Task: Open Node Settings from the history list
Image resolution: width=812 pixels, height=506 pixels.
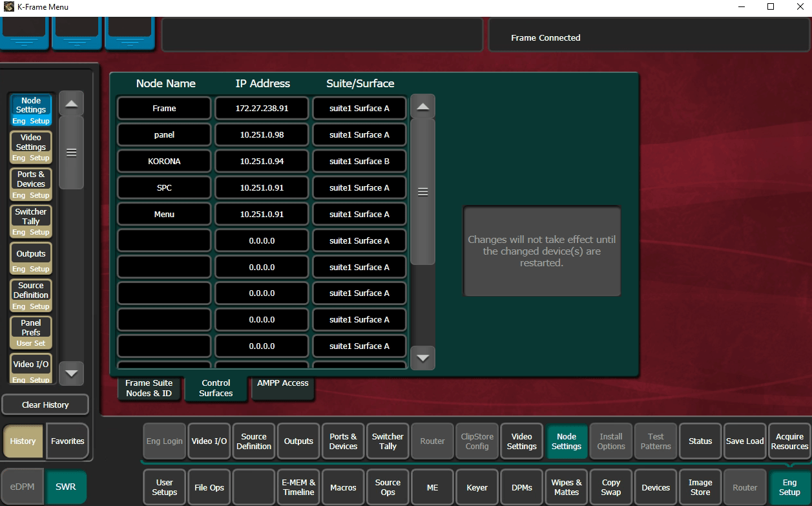Action: point(31,110)
